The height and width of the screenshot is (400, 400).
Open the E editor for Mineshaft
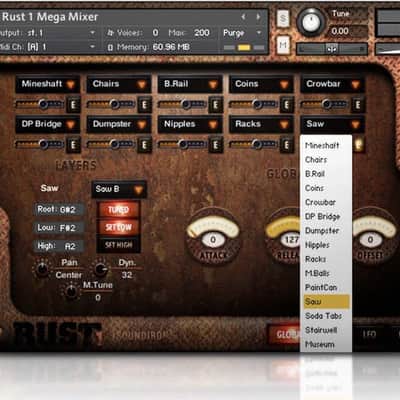(x=73, y=105)
